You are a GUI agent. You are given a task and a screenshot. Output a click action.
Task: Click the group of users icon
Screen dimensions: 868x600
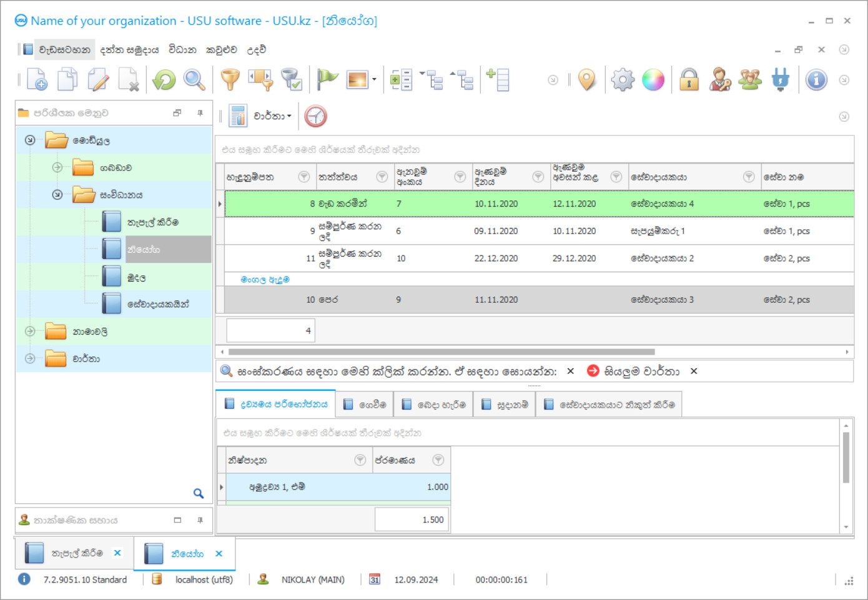(x=750, y=79)
